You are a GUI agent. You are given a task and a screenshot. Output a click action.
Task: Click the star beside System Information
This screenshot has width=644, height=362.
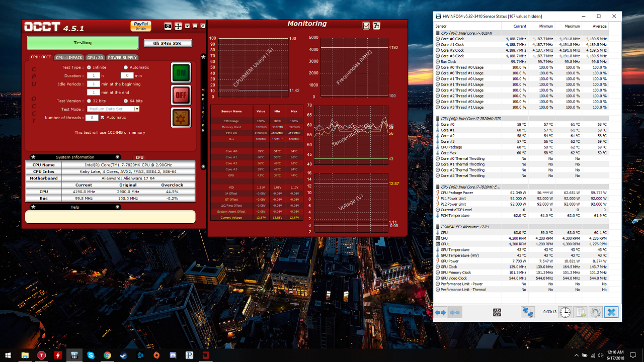point(33,157)
